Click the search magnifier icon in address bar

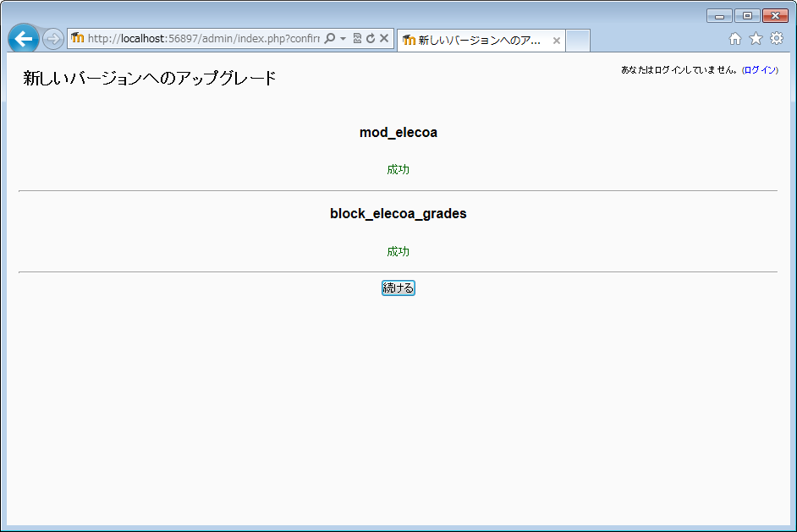330,39
